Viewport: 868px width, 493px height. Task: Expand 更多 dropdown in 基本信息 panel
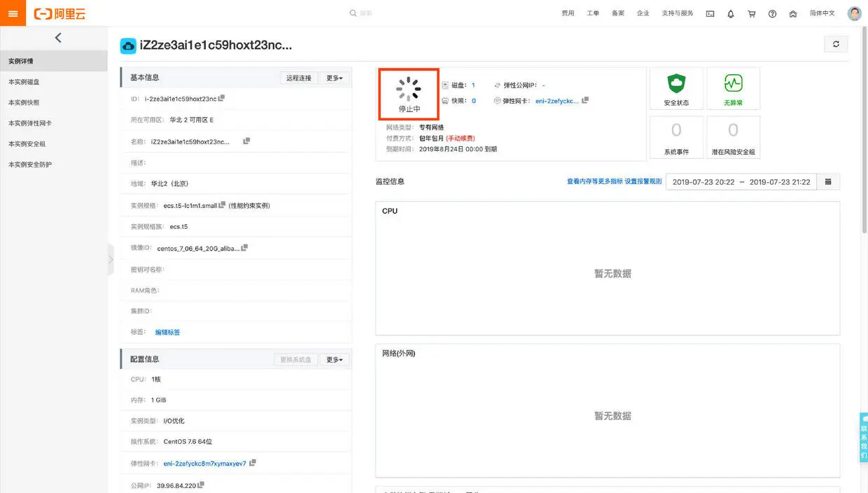tap(335, 78)
